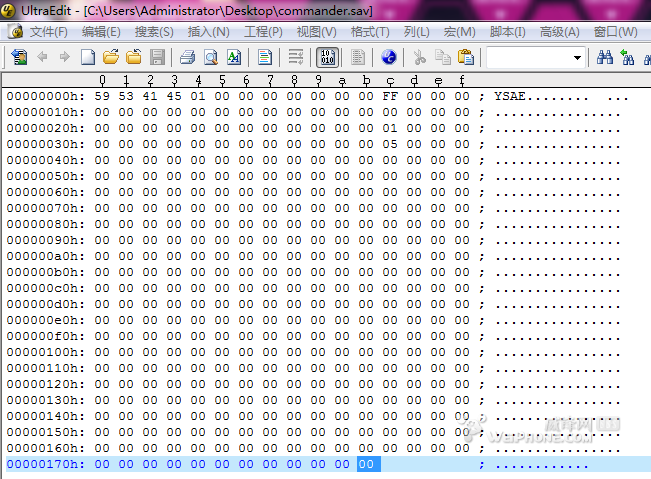Click the Back arrow navigation icon
This screenshot has height=479, width=651.
pyautogui.click(x=42, y=57)
